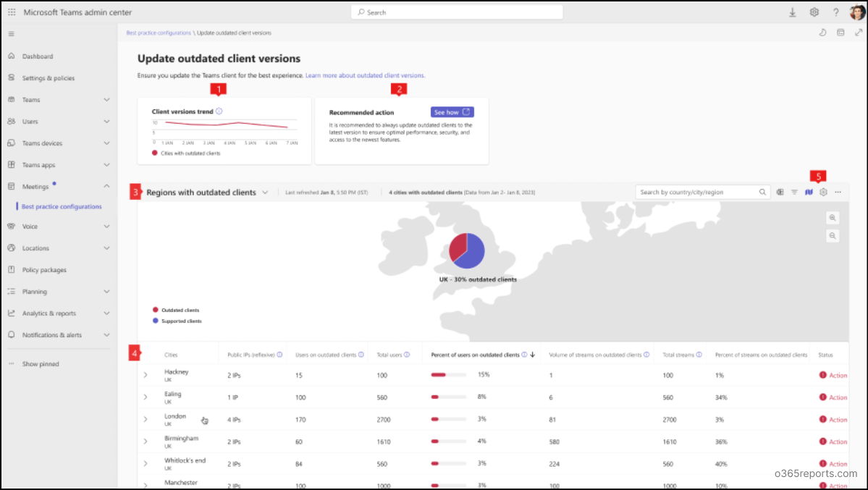Image resolution: width=868 pixels, height=490 pixels.
Task: Open the filter icon in regions toolbar
Action: [794, 192]
